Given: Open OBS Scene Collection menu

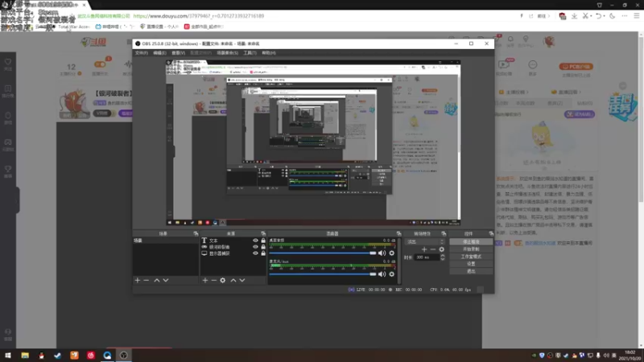Looking at the screenshot, I should [x=227, y=53].
